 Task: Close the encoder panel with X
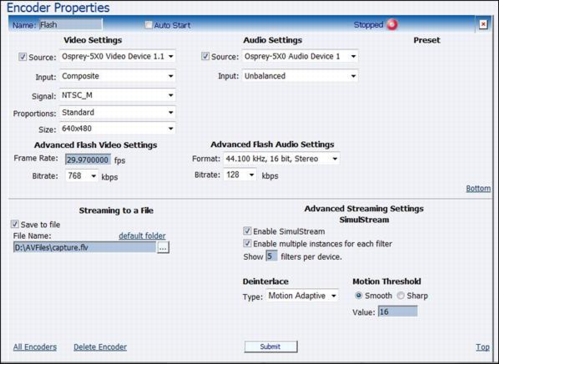pos(483,24)
